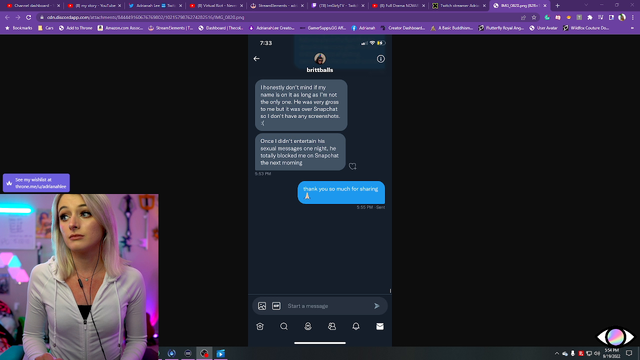This screenshot has width=640, height=360.
Task: Tap the Notifications bell in the phone nav bar
Action: (356, 326)
